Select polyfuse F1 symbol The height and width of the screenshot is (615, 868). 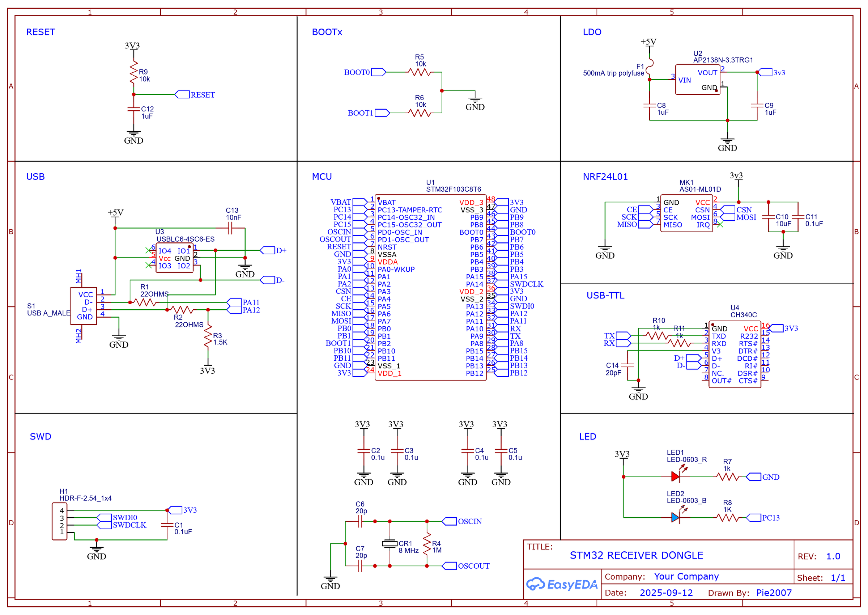click(650, 66)
